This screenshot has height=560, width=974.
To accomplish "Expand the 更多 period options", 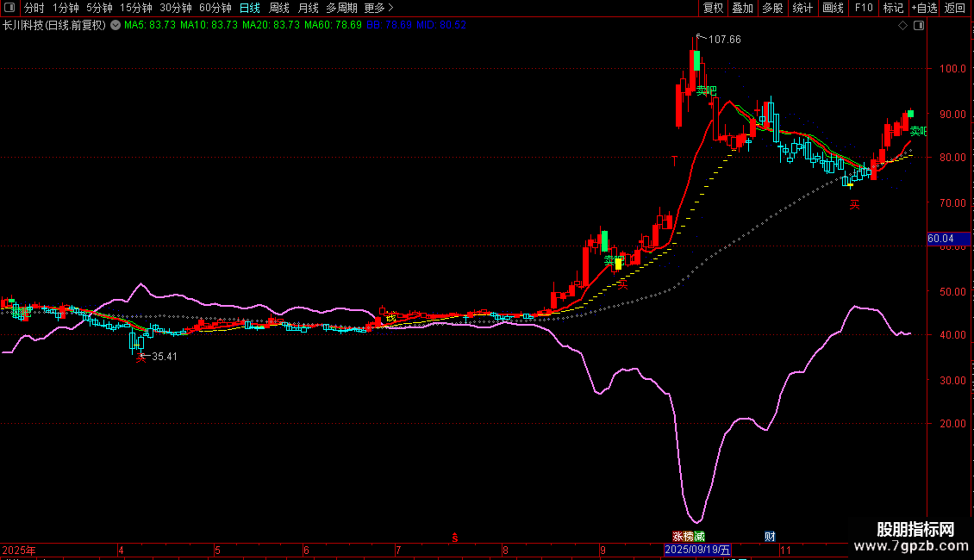I will (378, 8).
